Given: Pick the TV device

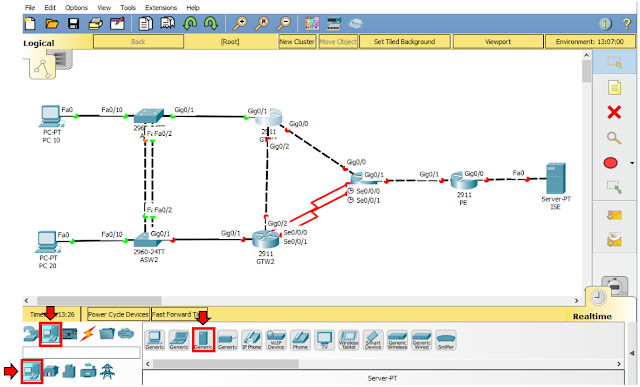Looking at the screenshot, I should (x=324, y=340).
